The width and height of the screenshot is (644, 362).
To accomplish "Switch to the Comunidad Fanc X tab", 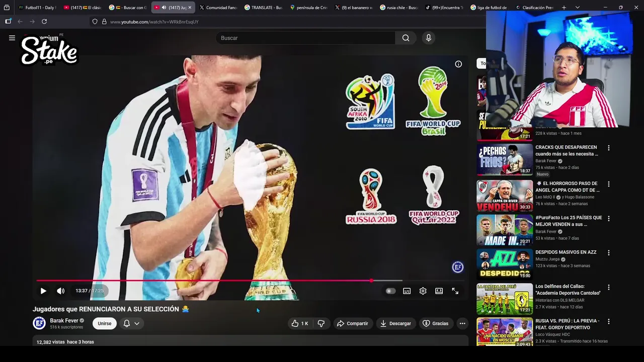I will 218,8.
